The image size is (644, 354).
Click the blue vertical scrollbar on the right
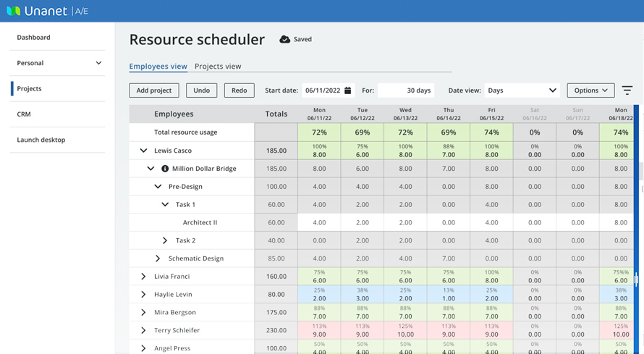pyautogui.click(x=636, y=217)
